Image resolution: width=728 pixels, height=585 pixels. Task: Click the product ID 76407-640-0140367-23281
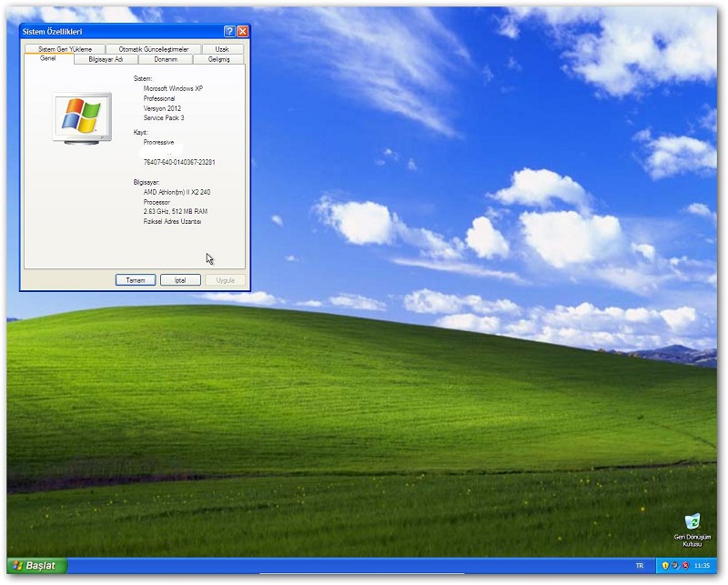pos(179,162)
